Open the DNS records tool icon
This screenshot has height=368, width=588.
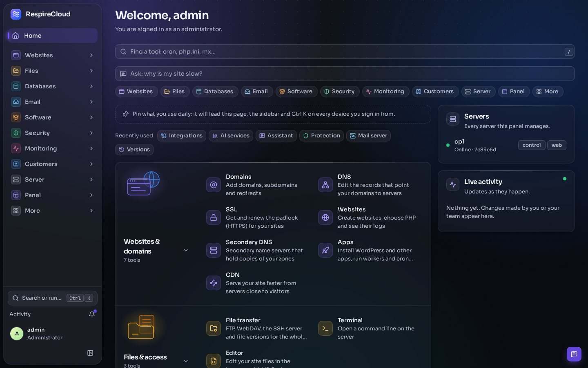325,185
